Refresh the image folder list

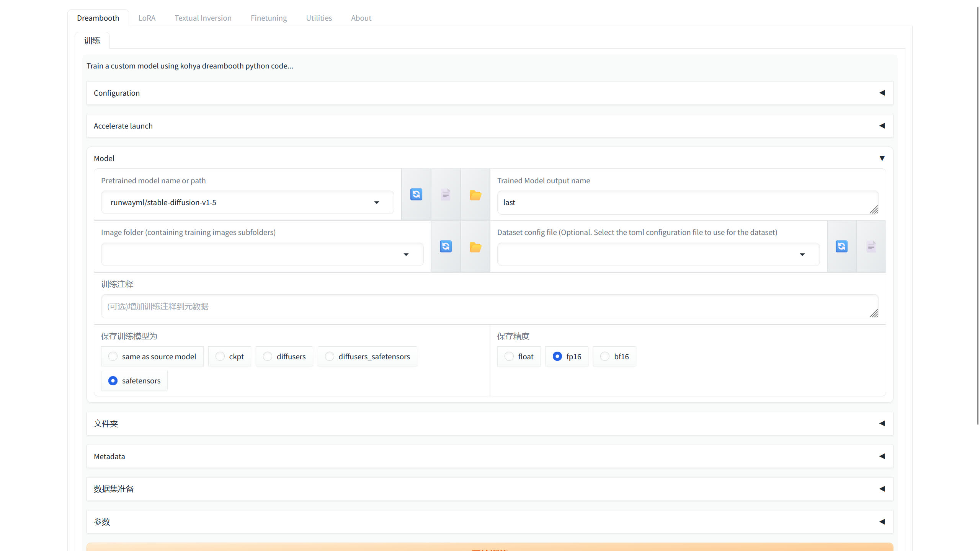point(446,246)
